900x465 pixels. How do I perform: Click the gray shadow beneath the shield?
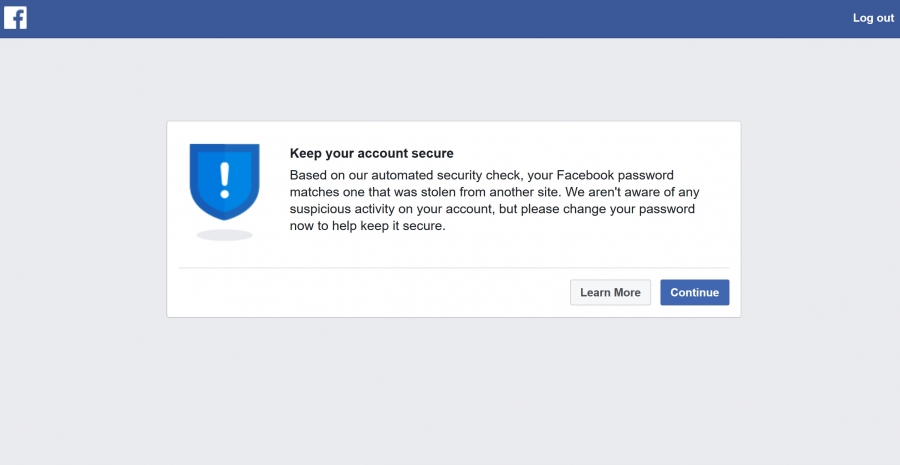[224, 235]
